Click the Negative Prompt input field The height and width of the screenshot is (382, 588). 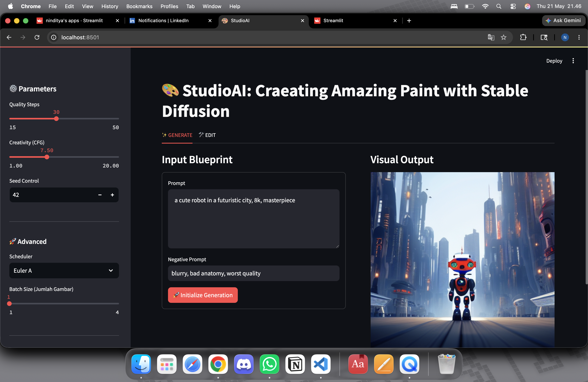coord(254,273)
